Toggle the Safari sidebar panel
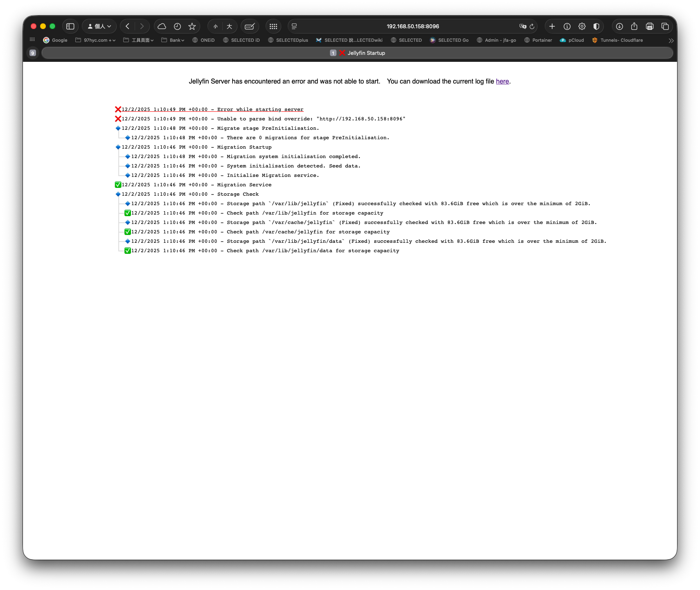This screenshot has height=590, width=700. (x=70, y=26)
